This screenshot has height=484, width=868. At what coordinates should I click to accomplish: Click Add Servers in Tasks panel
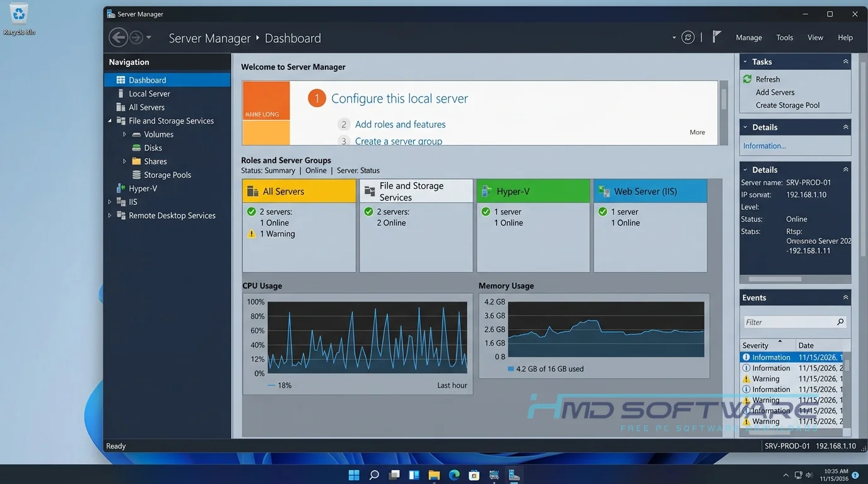pos(775,92)
